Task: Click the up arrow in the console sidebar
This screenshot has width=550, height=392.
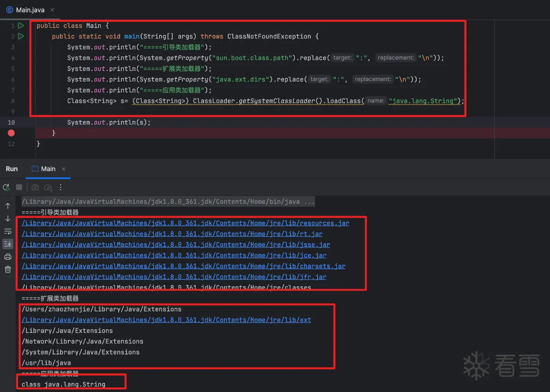Action: point(8,206)
